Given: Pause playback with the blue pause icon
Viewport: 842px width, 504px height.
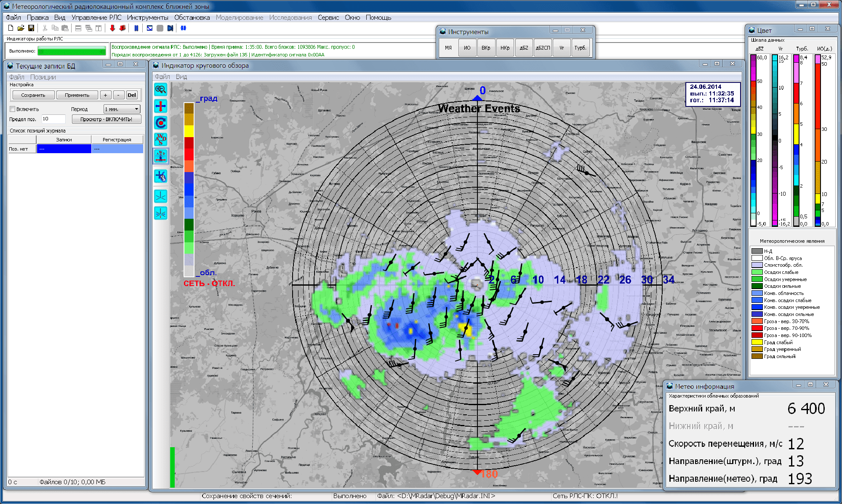Looking at the screenshot, I should pos(136,28).
